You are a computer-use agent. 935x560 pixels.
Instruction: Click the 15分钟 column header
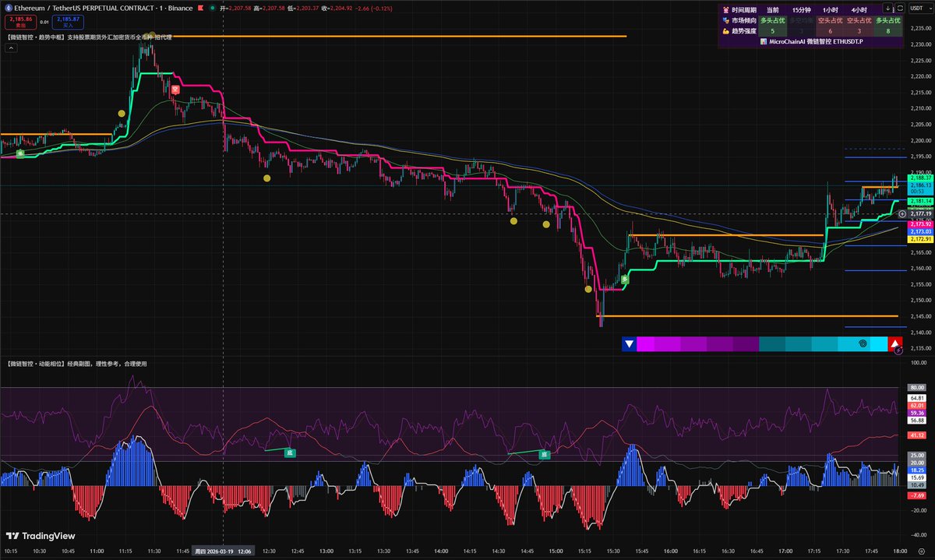(x=801, y=9)
